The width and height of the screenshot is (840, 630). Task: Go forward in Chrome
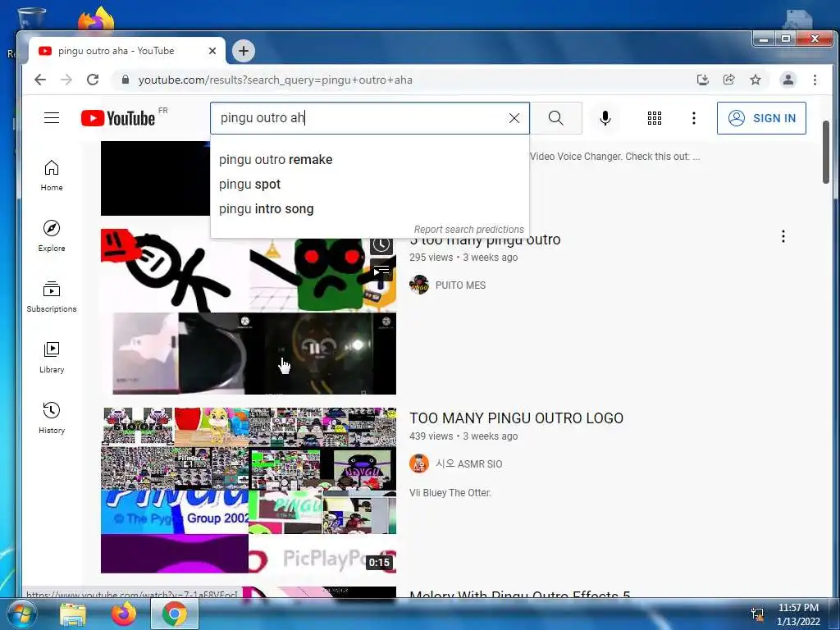(x=66, y=80)
